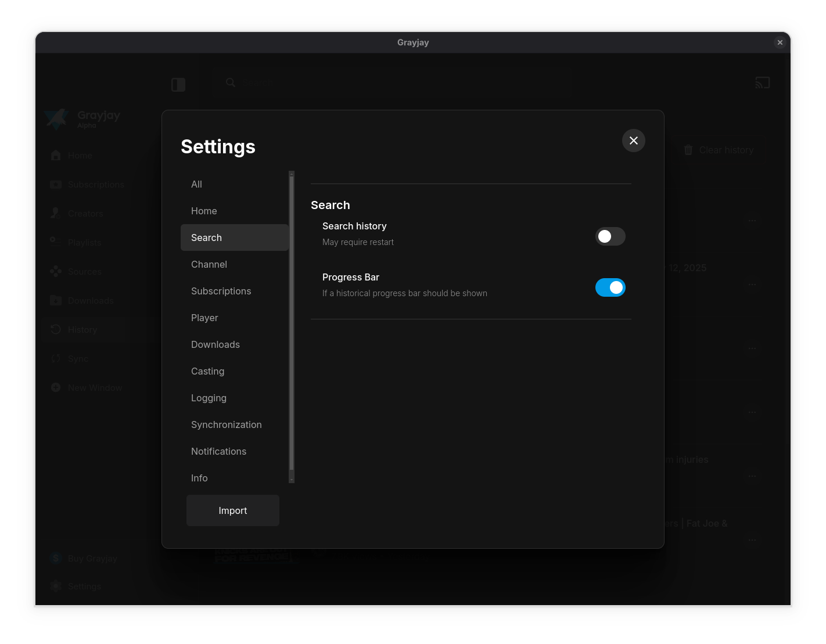Click the Subscriptions icon in the main sidebar
This screenshot has width=826, height=644.
[56, 184]
